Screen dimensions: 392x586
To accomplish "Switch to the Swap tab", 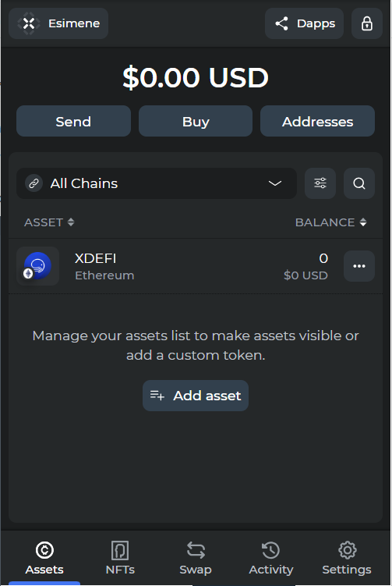I will [196, 558].
